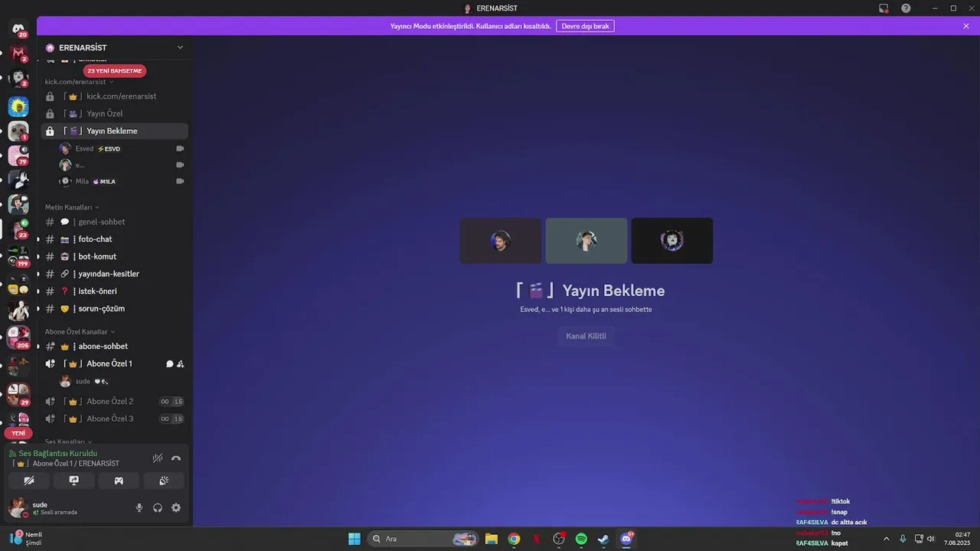Open system volume speaker icon
Image resolution: width=980 pixels, height=551 pixels.
(x=931, y=539)
